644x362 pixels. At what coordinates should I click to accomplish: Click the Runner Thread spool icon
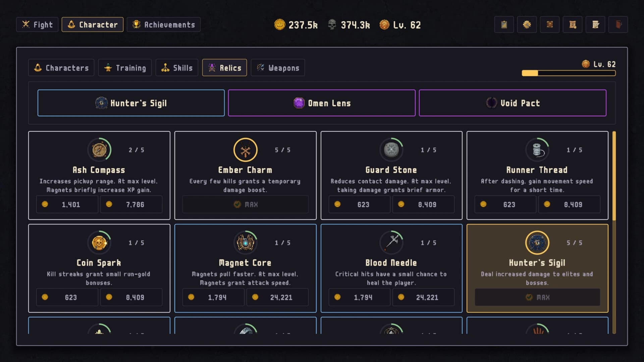pos(537,150)
